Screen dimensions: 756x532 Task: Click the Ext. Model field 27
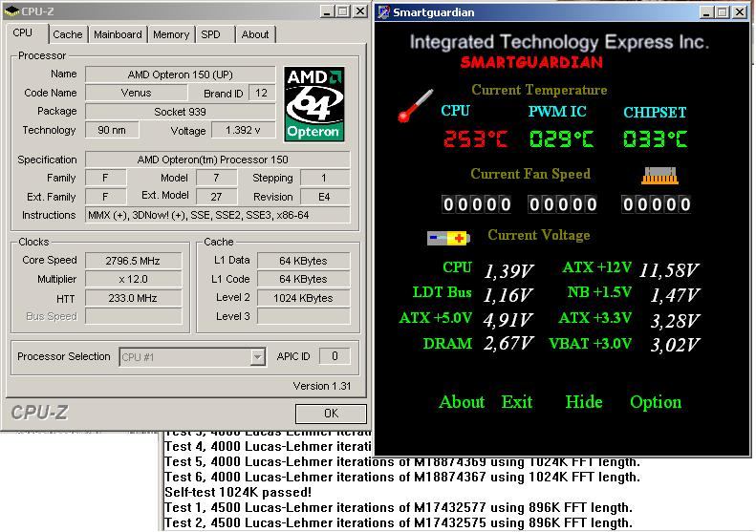(x=216, y=197)
